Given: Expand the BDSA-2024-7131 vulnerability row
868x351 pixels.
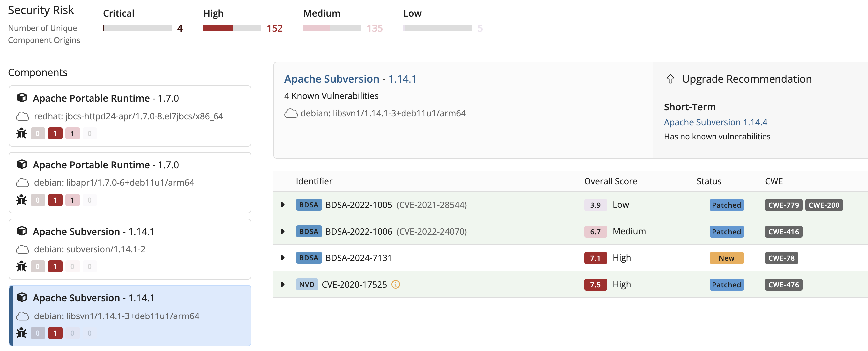Looking at the screenshot, I should (x=283, y=258).
